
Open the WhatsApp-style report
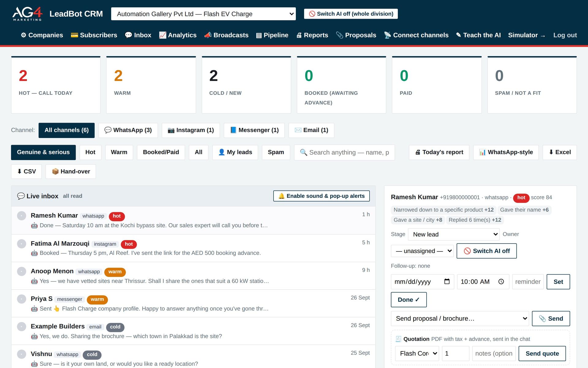click(506, 152)
